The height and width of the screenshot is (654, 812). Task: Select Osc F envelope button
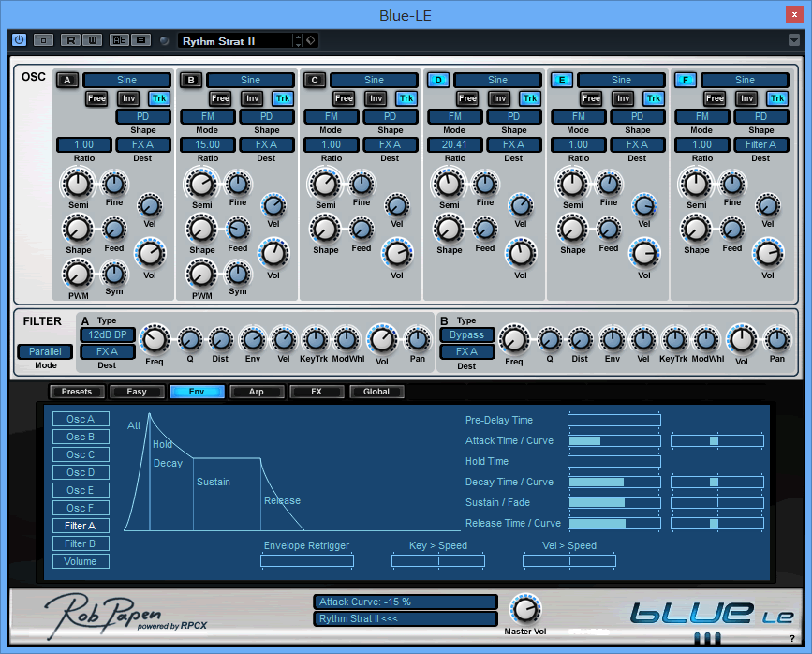coord(81,508)
